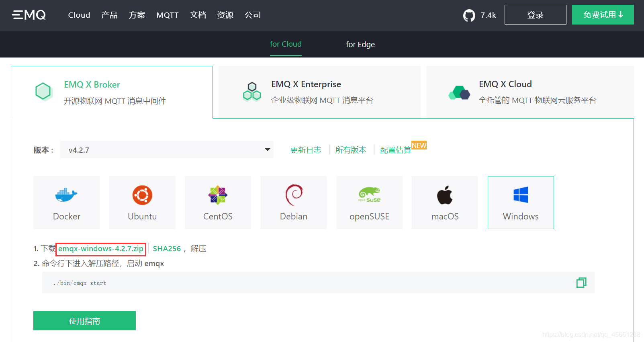Select the Windows logo icon
Viewport: 644px width, 342px height.
click(521, 195)
